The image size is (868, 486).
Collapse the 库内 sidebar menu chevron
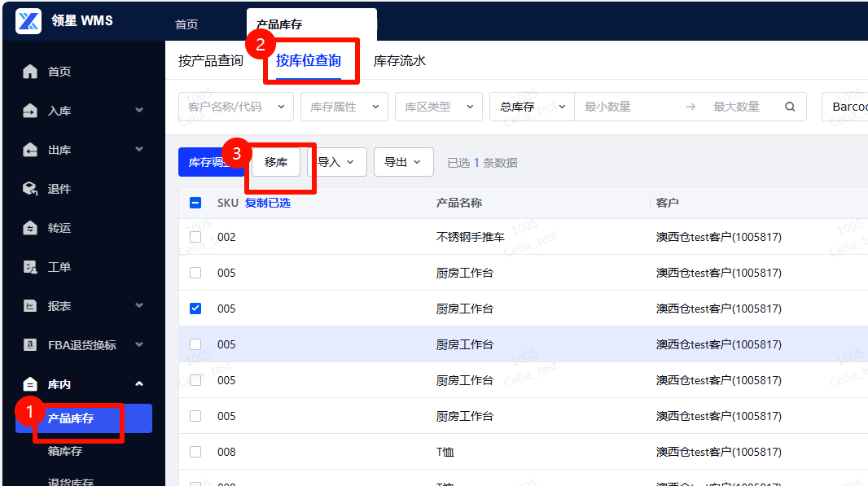[x=139, y=383]
